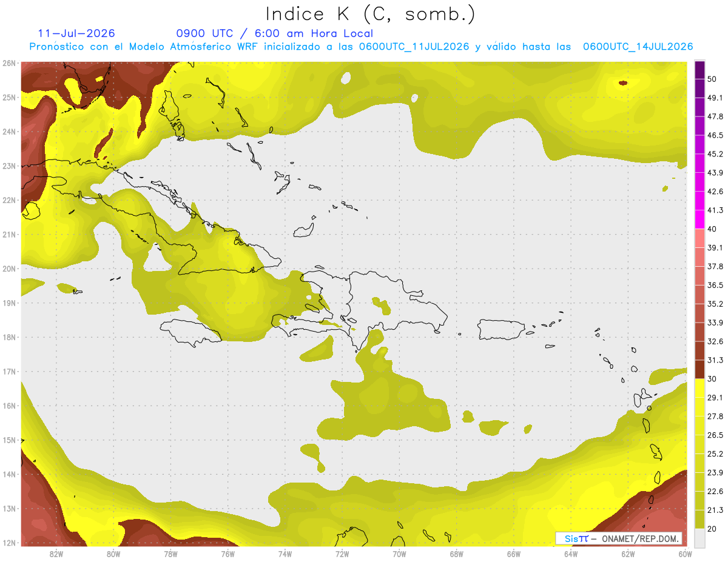
Task: Click the legend value '41.3'
Action: click(x=715, y=210)
